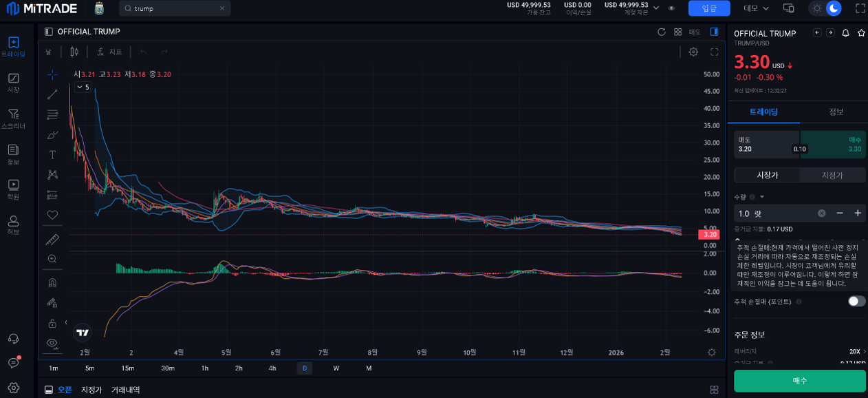The width and height of the screenshot is (868, 398).
Task: Toggle the trailing stop loss switch
Action: coord(856,301)
